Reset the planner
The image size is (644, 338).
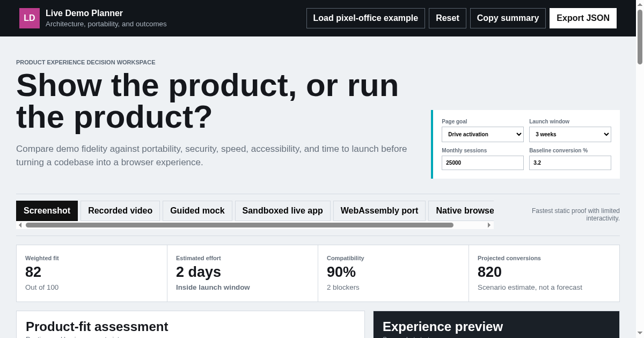point(448,18)
